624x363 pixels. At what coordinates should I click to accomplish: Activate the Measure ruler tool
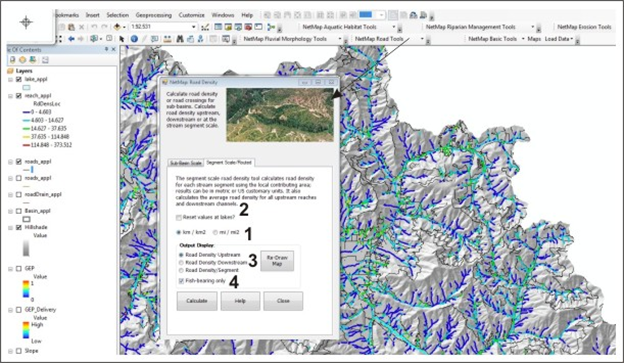pyautogui.click(x=168, y=39)
